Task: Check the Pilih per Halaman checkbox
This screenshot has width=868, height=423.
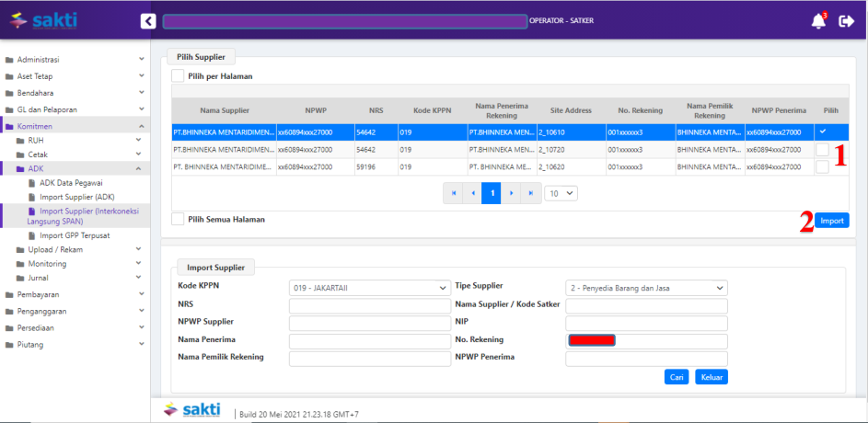Action: tap(178, 76)
